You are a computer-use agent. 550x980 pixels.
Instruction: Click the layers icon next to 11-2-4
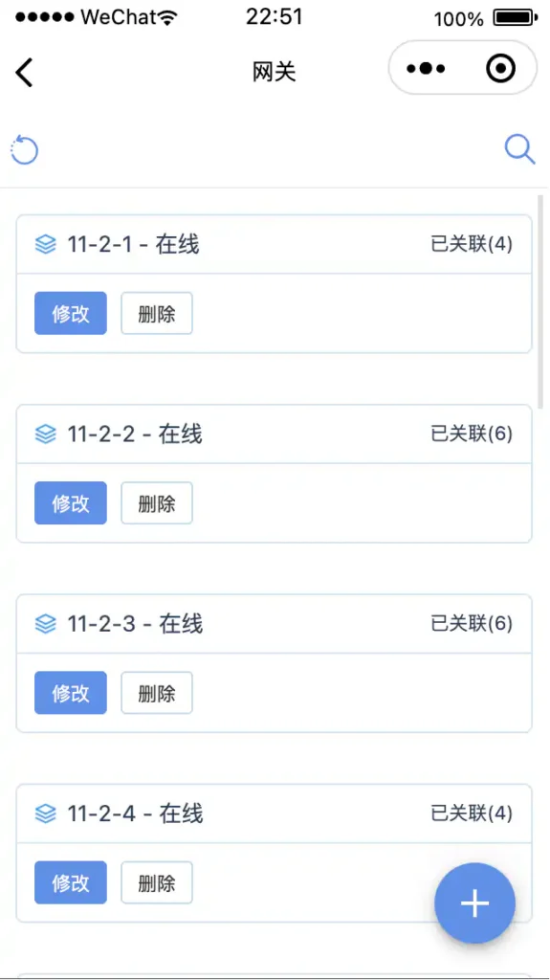tap(46, 813)
